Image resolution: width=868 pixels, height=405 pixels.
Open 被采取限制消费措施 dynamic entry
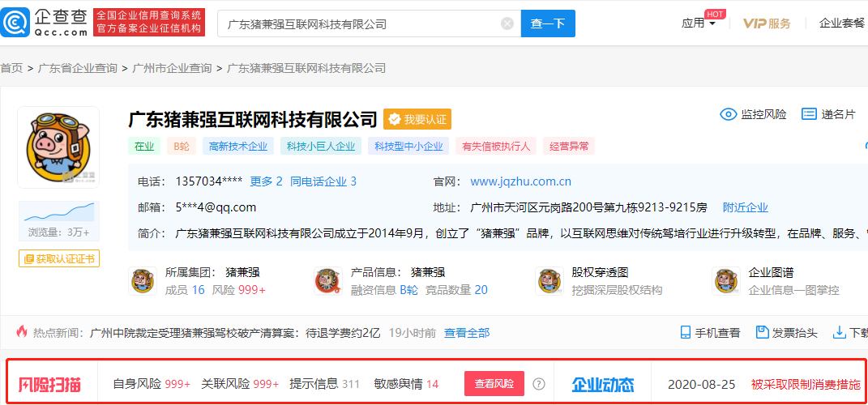(x=806, y=384)
